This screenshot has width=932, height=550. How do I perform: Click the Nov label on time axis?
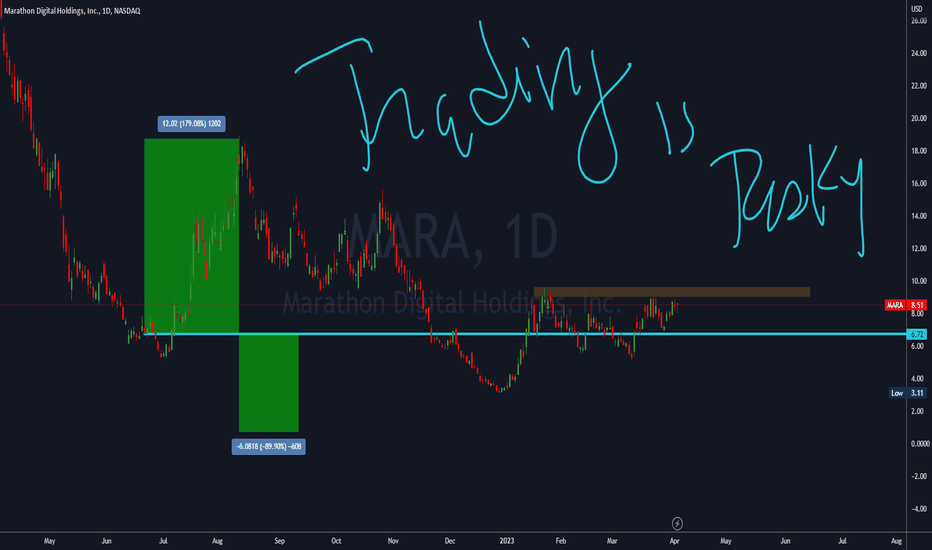[393, 541]
